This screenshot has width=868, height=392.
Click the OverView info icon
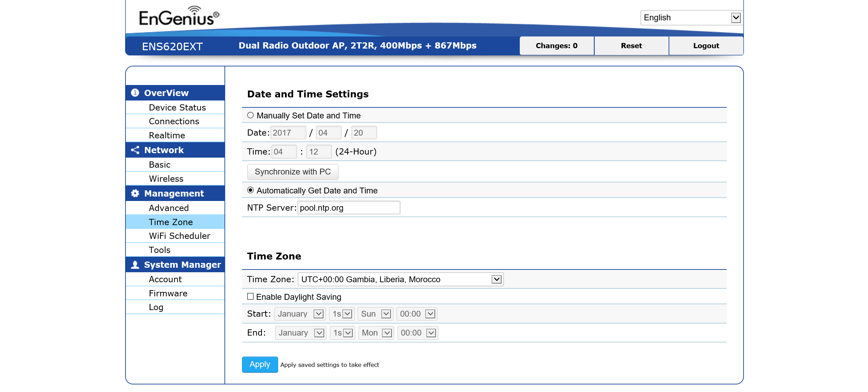pyautogui.click(x=135, y=93)
